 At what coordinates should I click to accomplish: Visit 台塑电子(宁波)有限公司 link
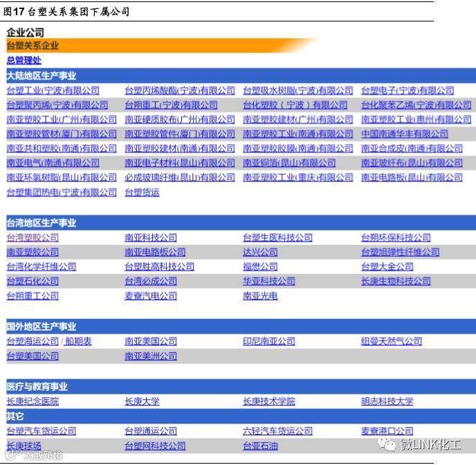click(x=408, y=91)
